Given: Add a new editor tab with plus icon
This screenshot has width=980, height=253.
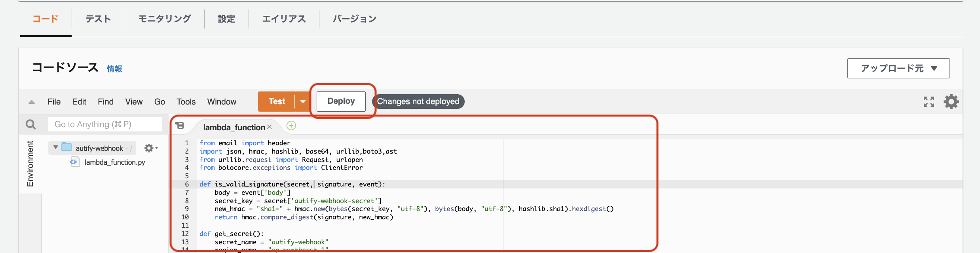Looking at the screenshot, I should tap(291, 126).
